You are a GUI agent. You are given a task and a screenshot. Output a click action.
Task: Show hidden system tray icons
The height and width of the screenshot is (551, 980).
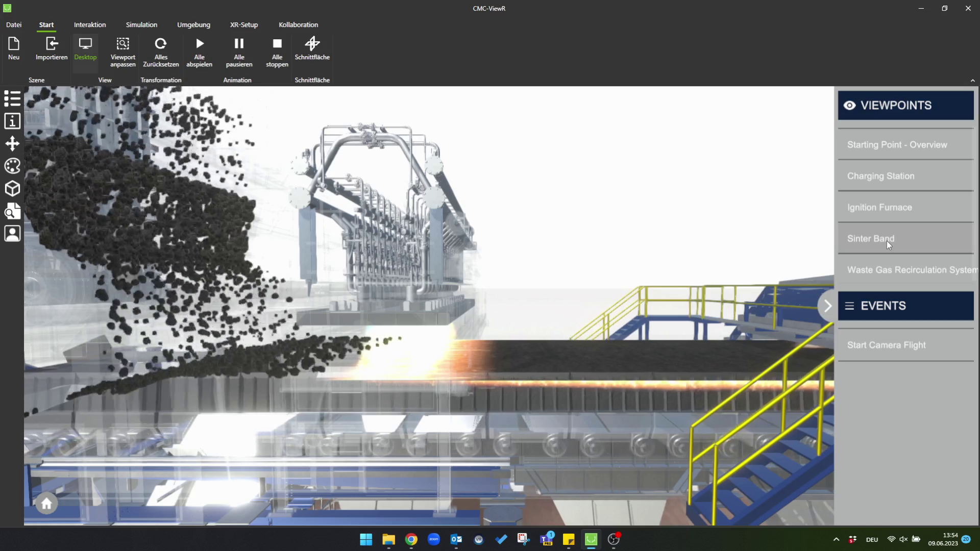(836, 539)
